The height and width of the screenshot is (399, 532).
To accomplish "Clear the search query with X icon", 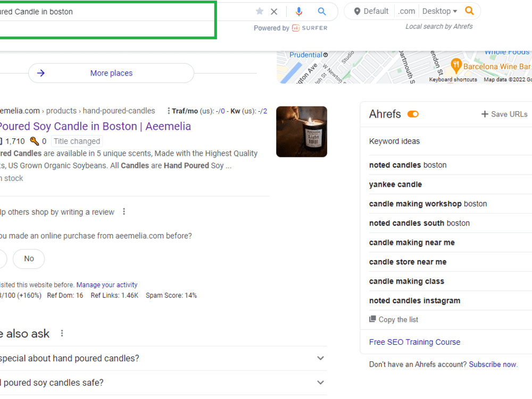I will pos(274,12).
